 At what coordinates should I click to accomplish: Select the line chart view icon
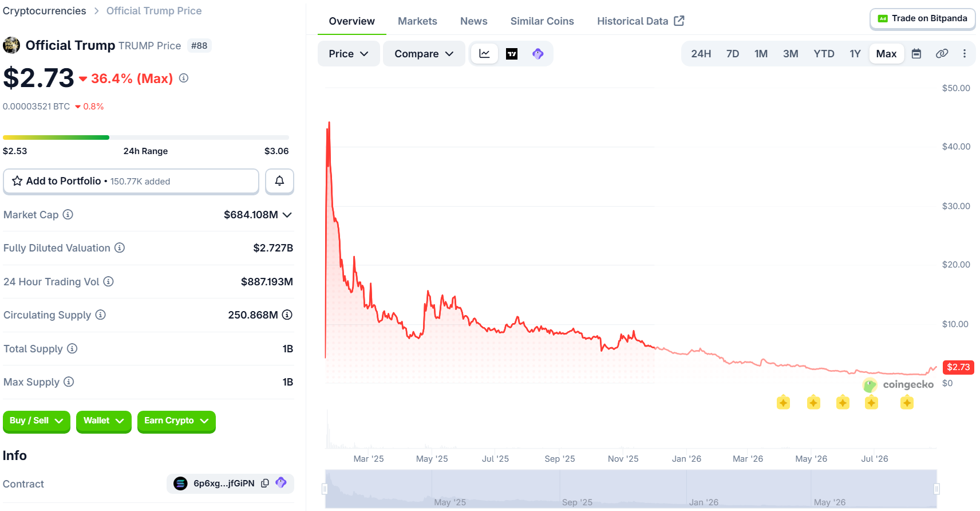484,54
